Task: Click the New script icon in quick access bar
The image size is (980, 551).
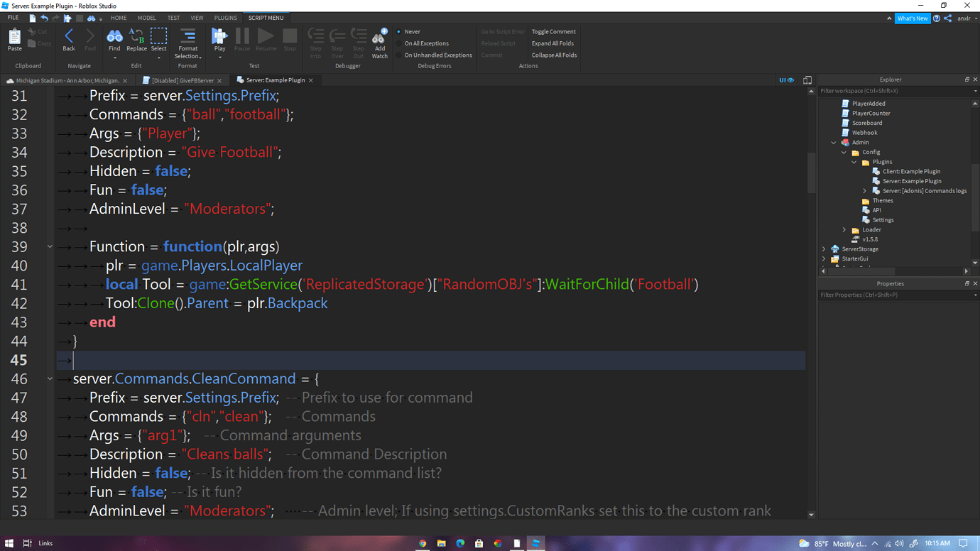Action: (x=33, y=18)
